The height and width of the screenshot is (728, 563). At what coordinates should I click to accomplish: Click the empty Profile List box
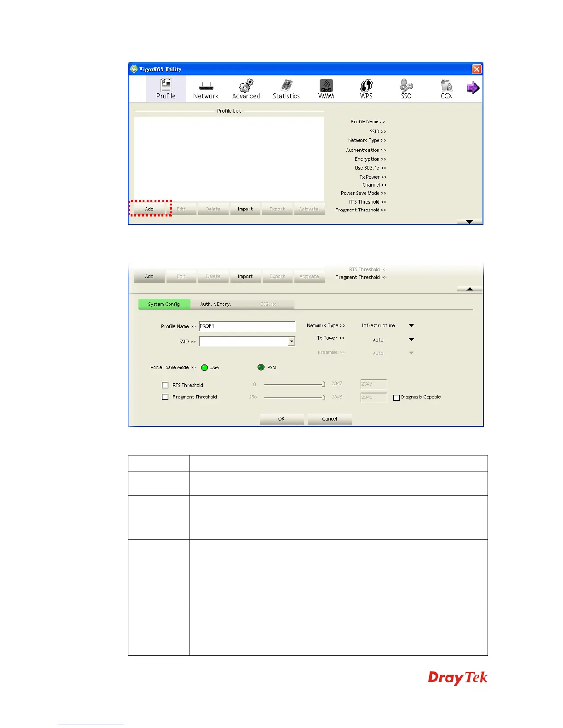229,159
